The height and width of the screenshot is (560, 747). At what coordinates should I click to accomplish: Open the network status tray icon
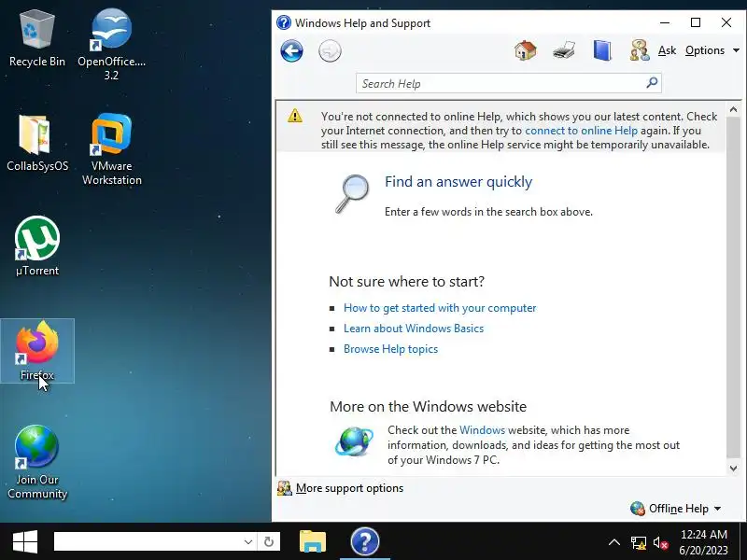tap(638, 542)
